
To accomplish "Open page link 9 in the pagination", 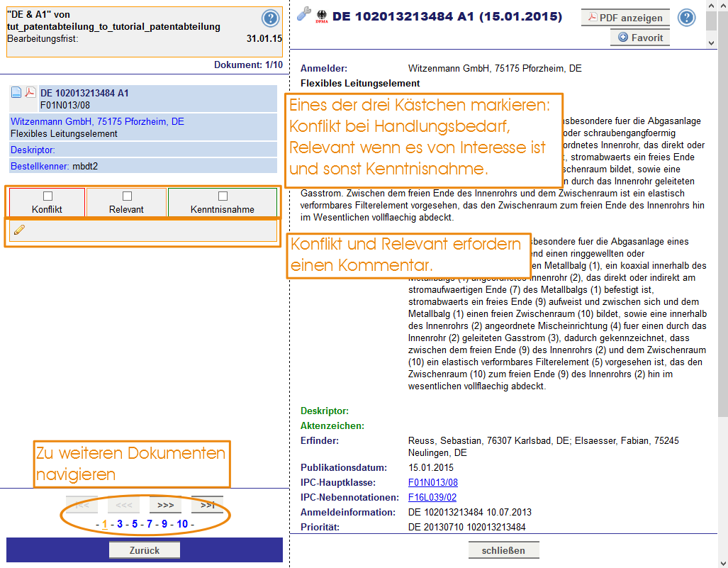I will pos(164,524).
